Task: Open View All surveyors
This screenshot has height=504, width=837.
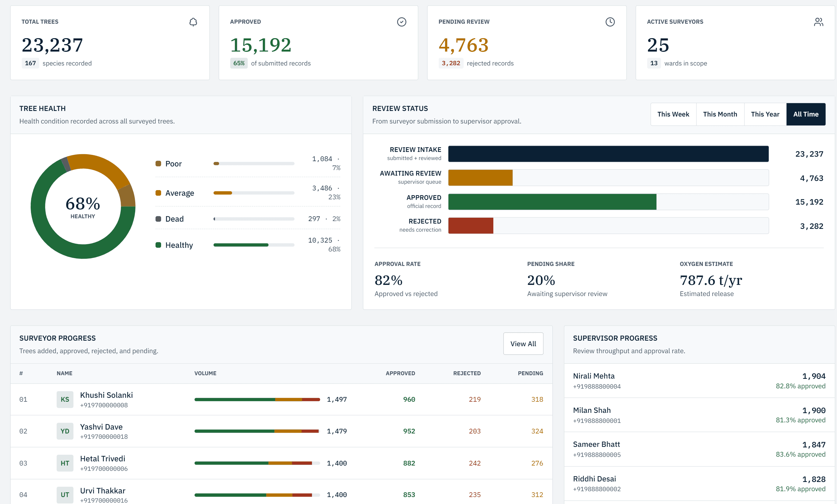Action: click(523, 344)
